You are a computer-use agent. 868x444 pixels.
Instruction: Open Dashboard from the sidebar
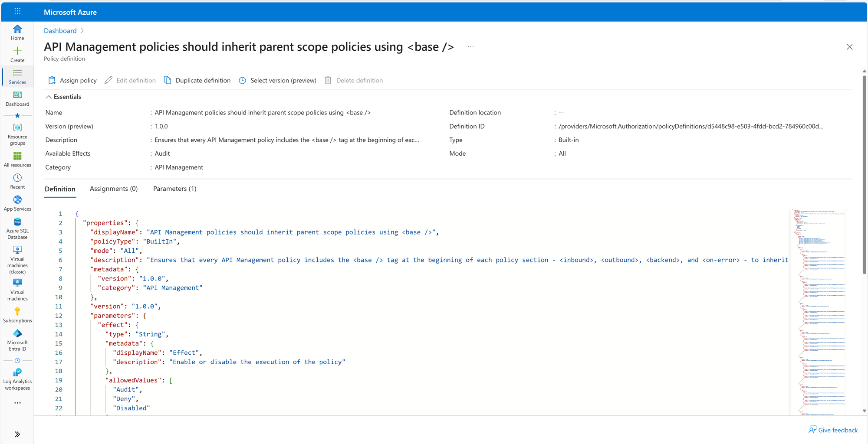click(x=17, y=99)
